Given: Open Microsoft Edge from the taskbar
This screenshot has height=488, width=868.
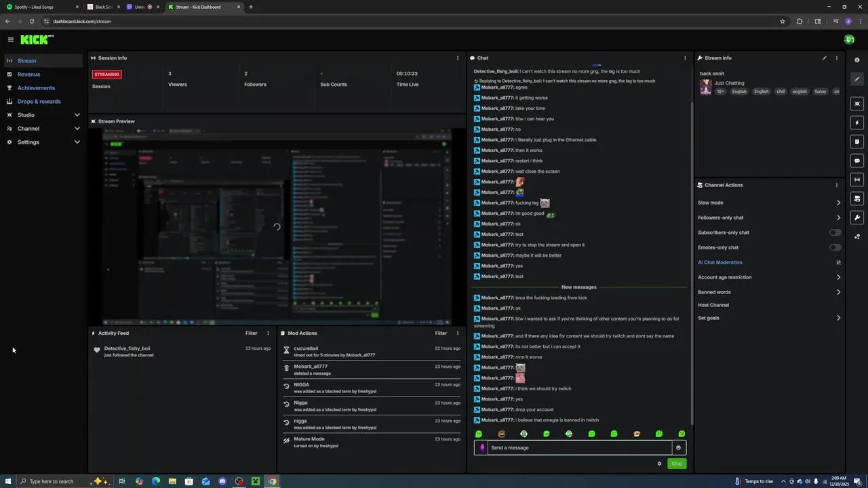Looking at the screenshot, I should pos(155,481).
